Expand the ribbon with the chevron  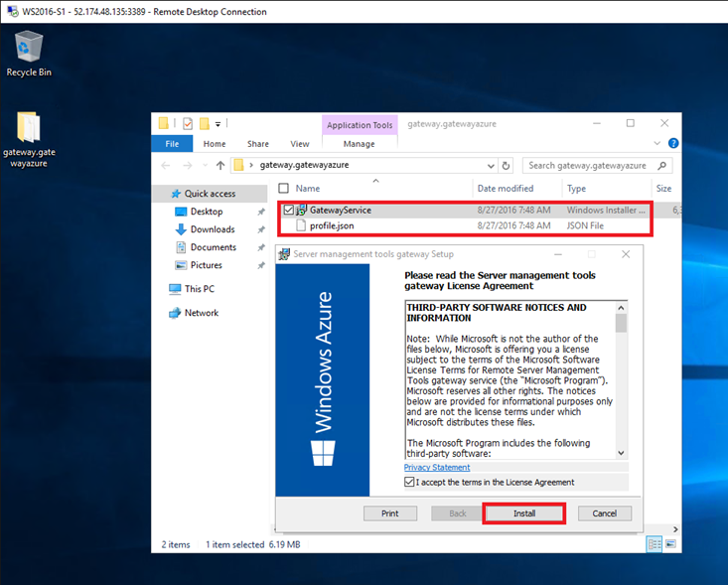coord(656,143)
